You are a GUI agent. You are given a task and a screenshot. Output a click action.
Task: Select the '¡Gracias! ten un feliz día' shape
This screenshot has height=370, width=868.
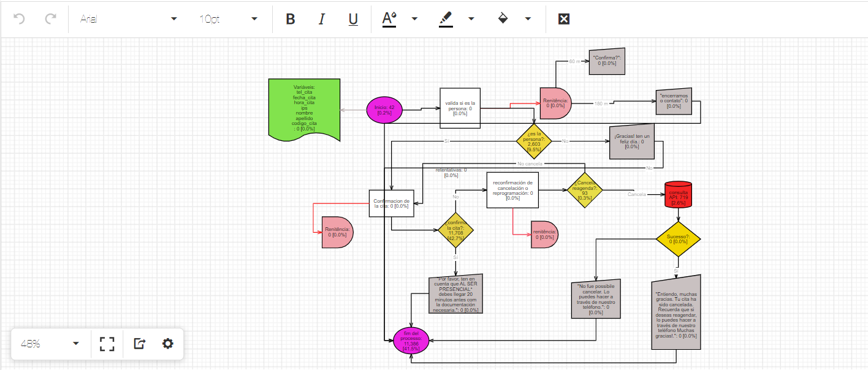(x=631, y=142)
